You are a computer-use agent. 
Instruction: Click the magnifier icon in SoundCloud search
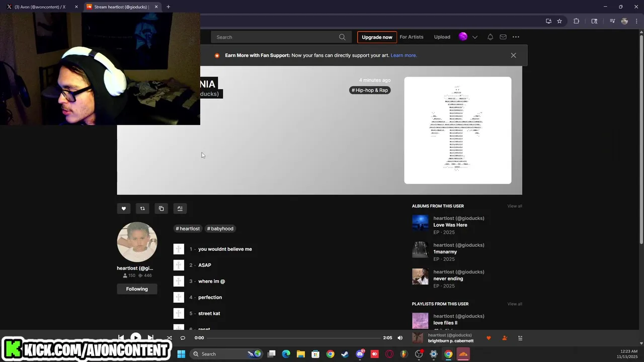click(x=342, y=37)
